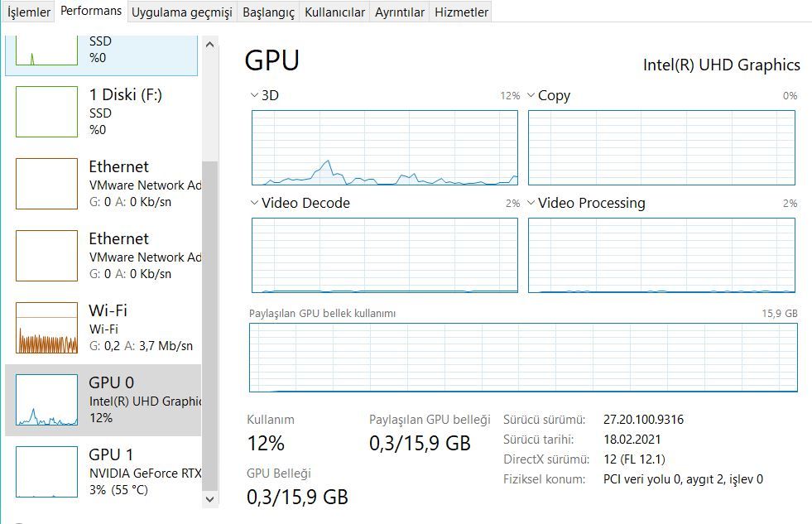This screenshot has height=524, width=812.
Task: Select the GPU 0 graph thumbnail
Action: [46, 400]
